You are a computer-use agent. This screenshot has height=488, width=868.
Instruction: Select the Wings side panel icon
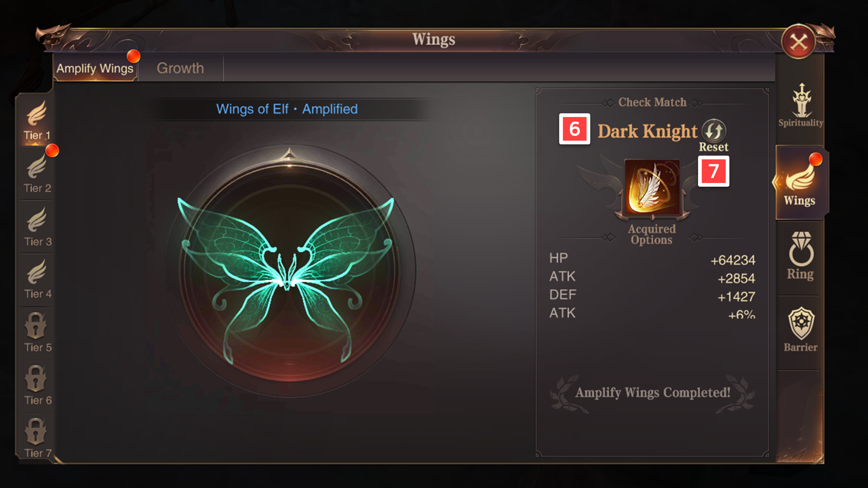(800, 177)
